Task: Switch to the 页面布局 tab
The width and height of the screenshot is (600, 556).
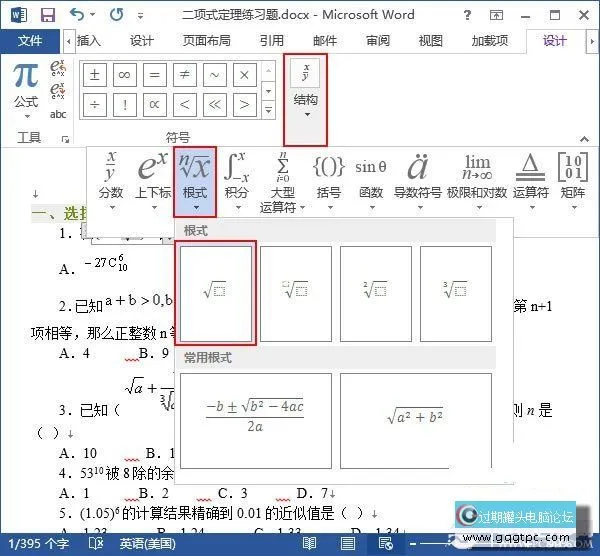Action: tap(206, 41)
